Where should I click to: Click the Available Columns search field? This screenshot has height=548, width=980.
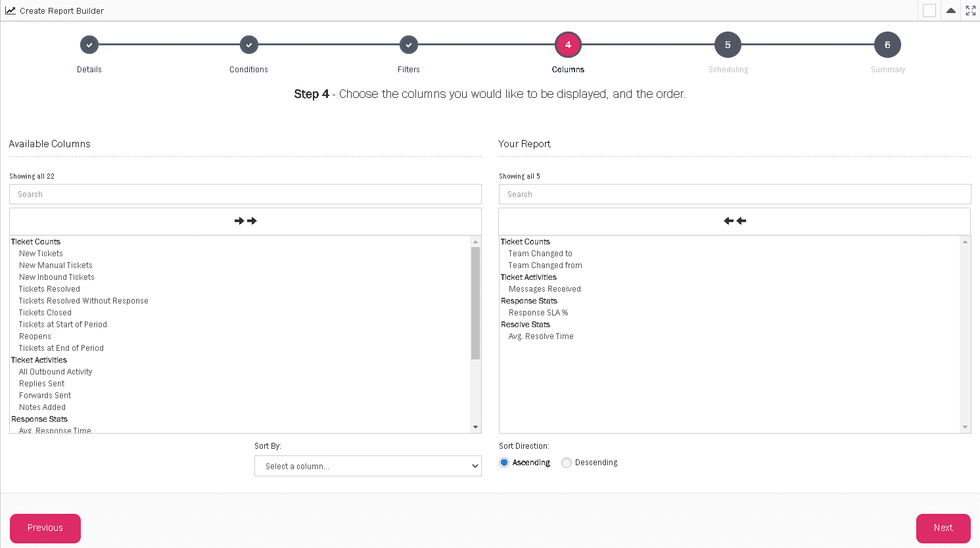245,194
